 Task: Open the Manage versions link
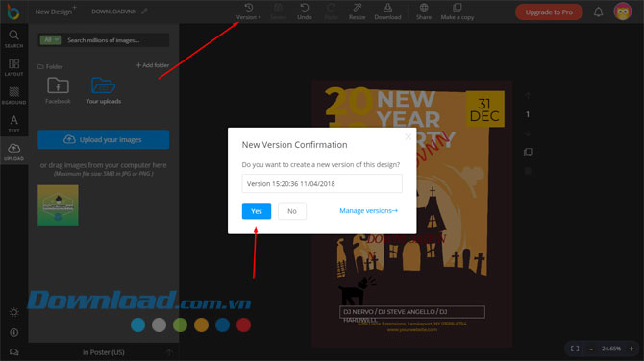[368, 210]
